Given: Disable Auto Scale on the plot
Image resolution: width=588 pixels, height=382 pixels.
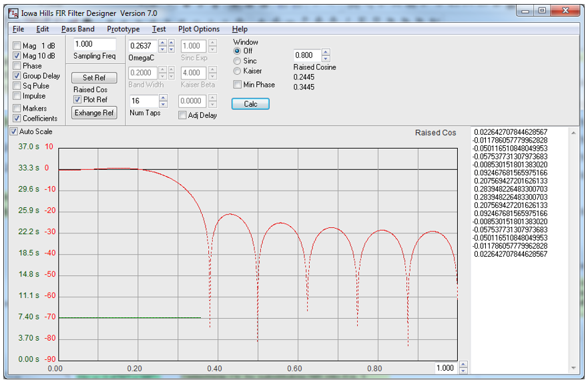Looking at the screenshot, I should pos(13,131).
